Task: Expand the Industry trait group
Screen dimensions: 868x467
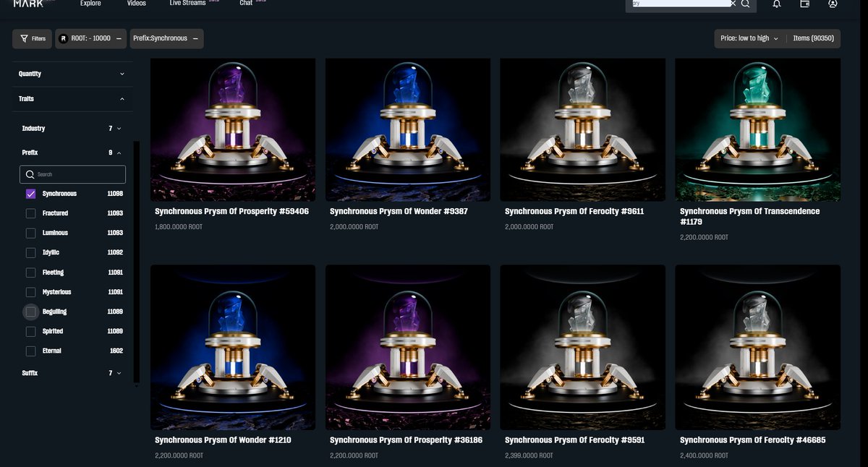Action: click(x=72, y=128)
